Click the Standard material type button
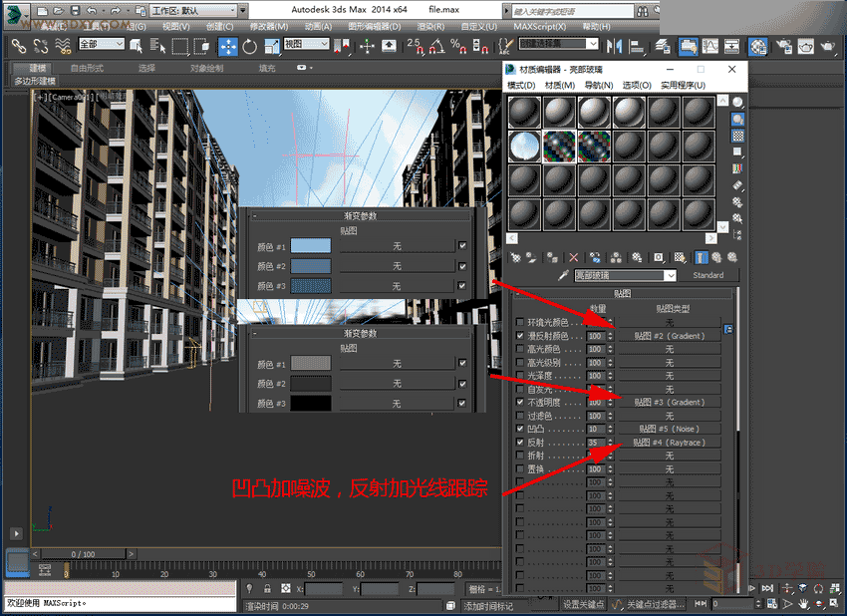 707,275
